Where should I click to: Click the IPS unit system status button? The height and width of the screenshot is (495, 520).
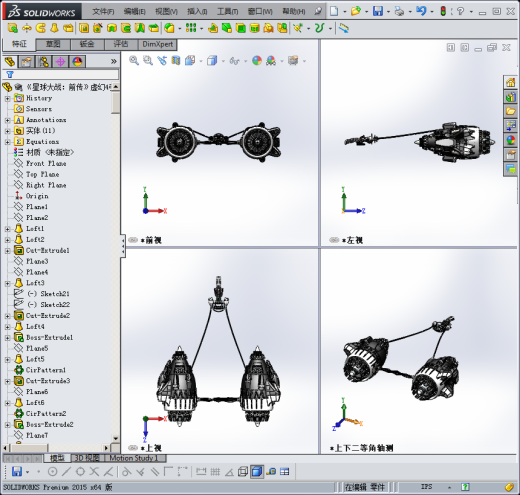426,487
